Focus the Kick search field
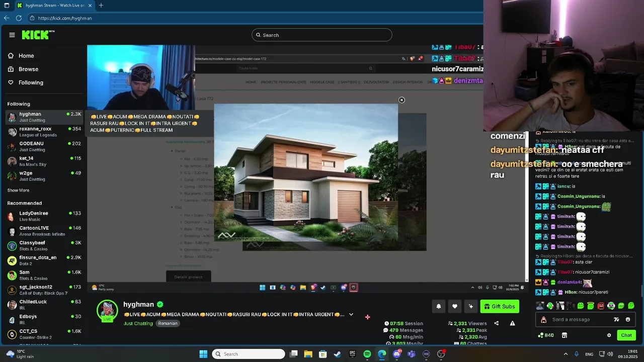This screenshot has height=362, width=644. pos(322,35)
